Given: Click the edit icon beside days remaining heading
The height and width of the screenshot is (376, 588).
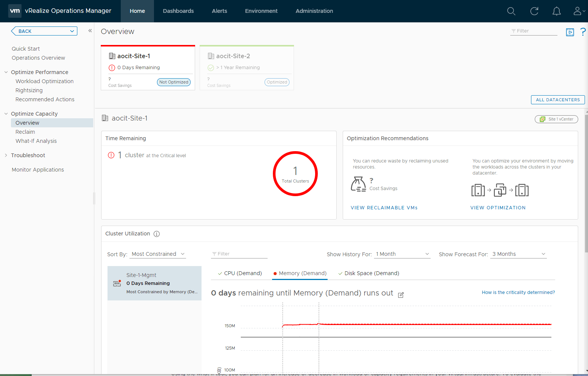Looking at the screenshot, I should point(401,295).
